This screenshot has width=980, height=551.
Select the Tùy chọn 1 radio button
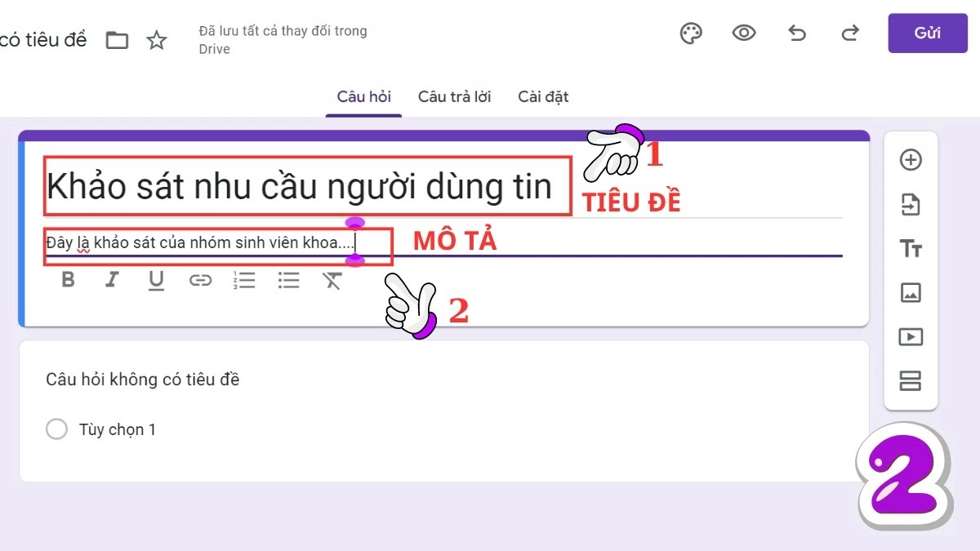tap(56, 429)
